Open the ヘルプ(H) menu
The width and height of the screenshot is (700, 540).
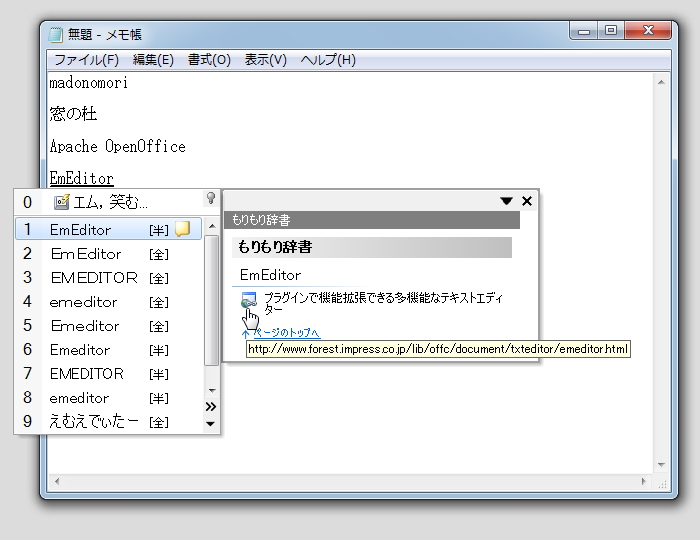pos(328,60)
